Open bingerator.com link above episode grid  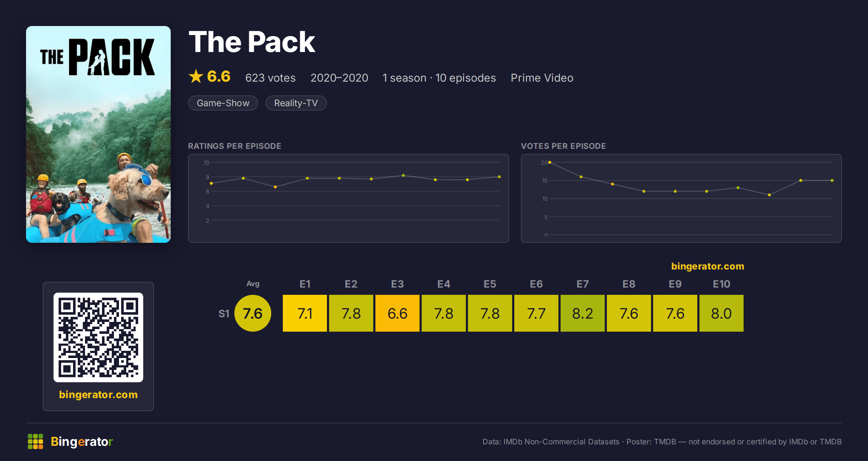point(707,266)
